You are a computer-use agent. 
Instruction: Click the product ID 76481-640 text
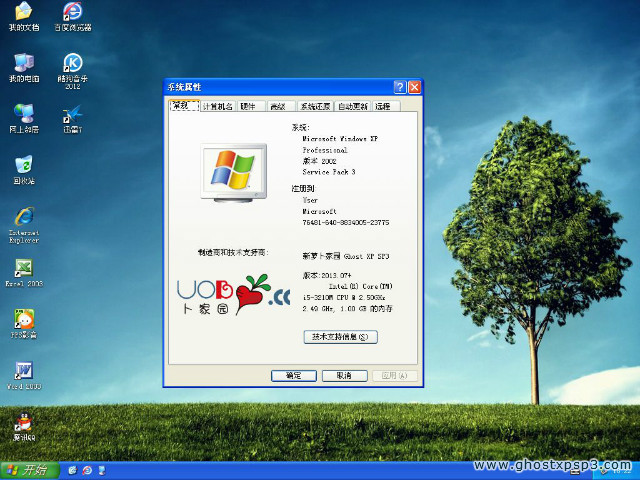pyautogui.click(x=346, y=222)
